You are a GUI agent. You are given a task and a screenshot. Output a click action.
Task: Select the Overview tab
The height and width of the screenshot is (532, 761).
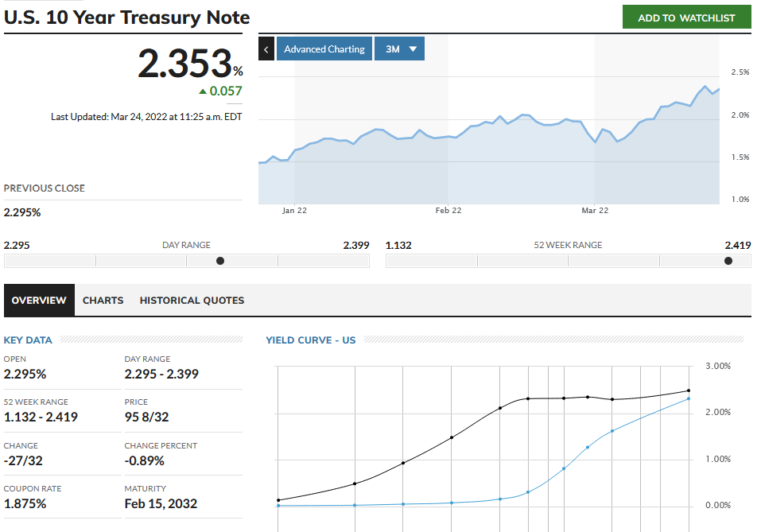[x=39, y=301]
